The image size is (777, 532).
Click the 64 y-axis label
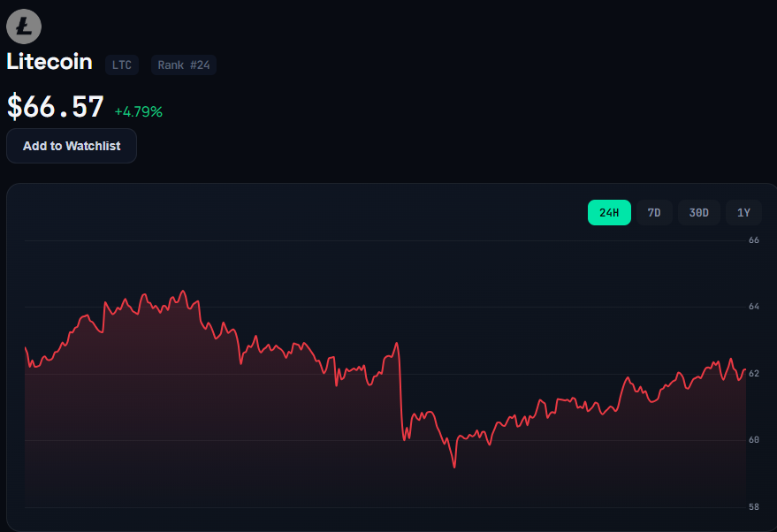click(x=754, y=307)
